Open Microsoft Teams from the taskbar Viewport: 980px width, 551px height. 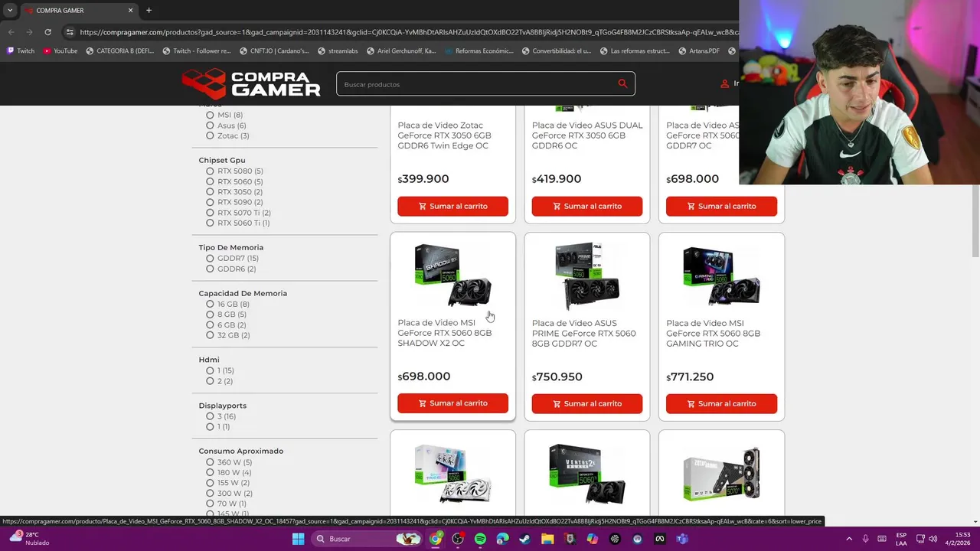(682, 539)
